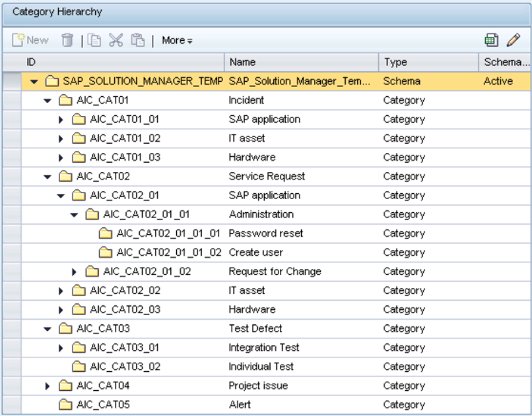Click the pencil Personalize icon
532x416 pixels.
(514, 40)
